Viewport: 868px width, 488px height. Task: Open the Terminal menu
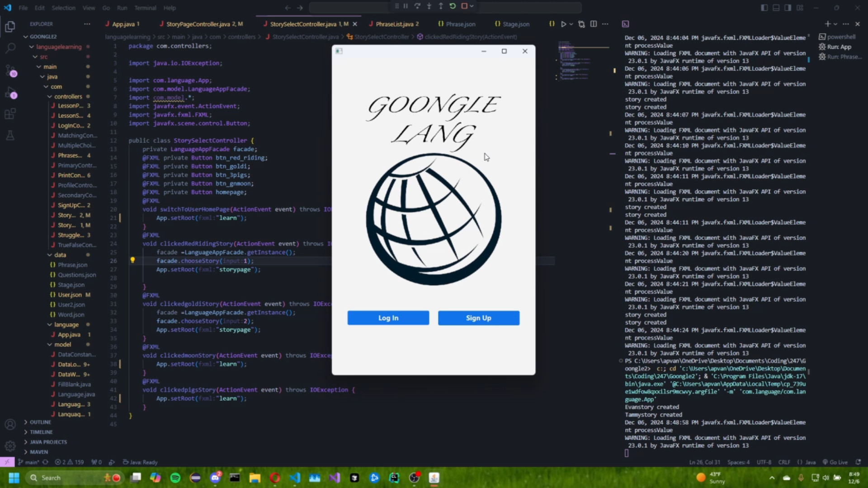[145, 8]
